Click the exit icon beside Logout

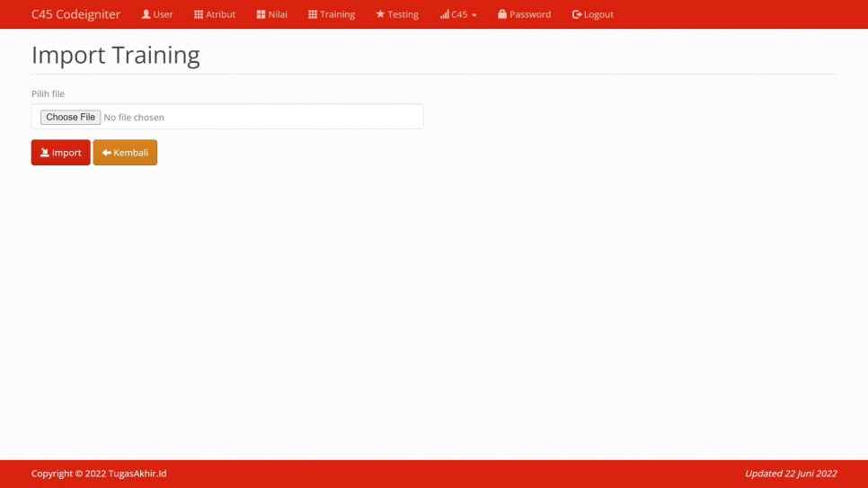(577, 14)
